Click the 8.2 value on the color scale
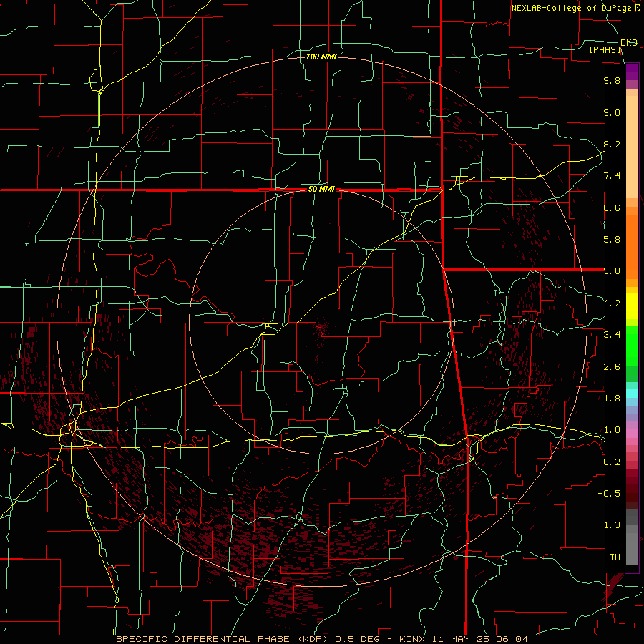This screenshot has width=644, height=644. point(612,144)
